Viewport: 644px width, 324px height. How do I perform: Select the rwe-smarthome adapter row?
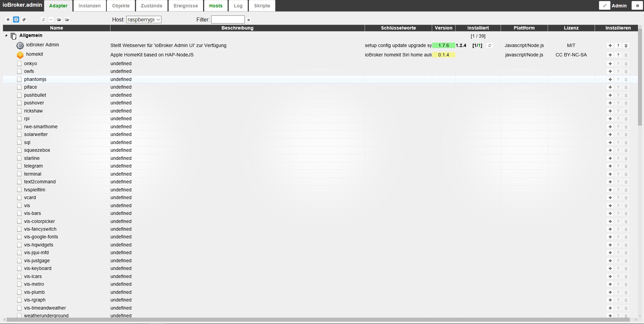[320, 127]
